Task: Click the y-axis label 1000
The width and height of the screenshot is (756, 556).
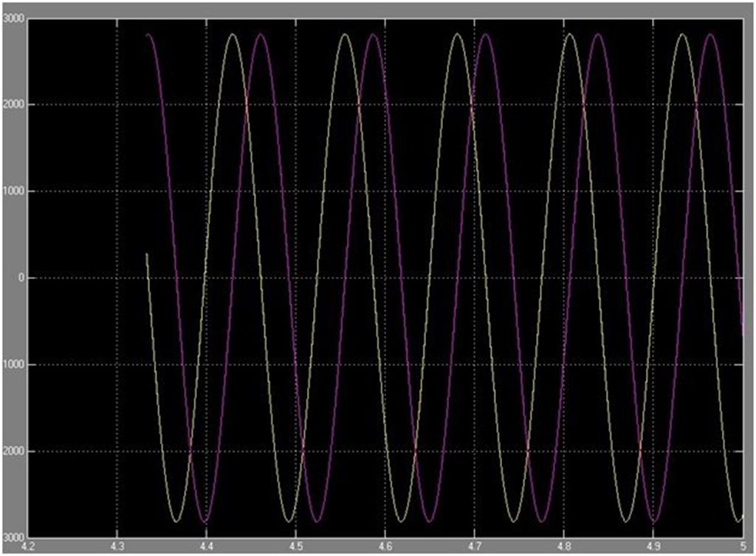Action: (x=13, y=192)
